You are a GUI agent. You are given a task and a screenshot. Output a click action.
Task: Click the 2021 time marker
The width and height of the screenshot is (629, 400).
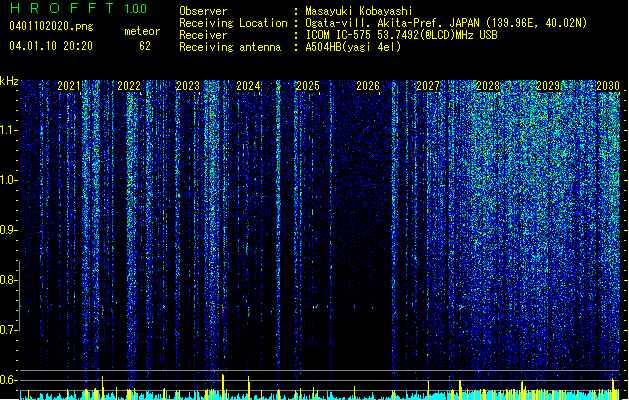[x=69, y=86]
